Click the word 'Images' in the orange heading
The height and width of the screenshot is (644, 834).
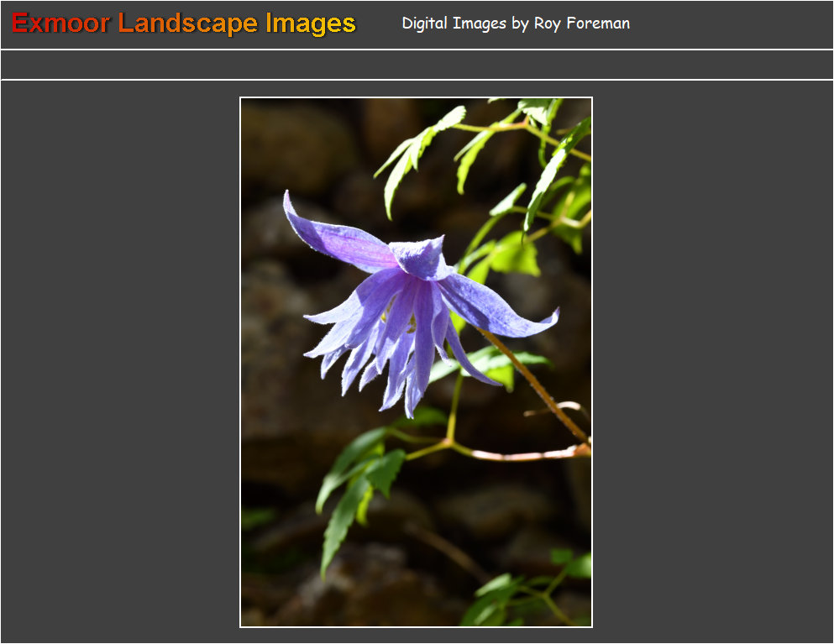pos(311,24)
